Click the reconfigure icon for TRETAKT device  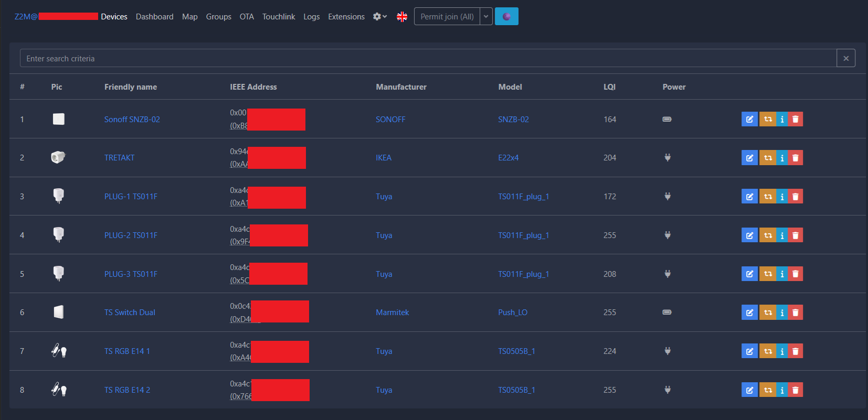click(768, 158)
